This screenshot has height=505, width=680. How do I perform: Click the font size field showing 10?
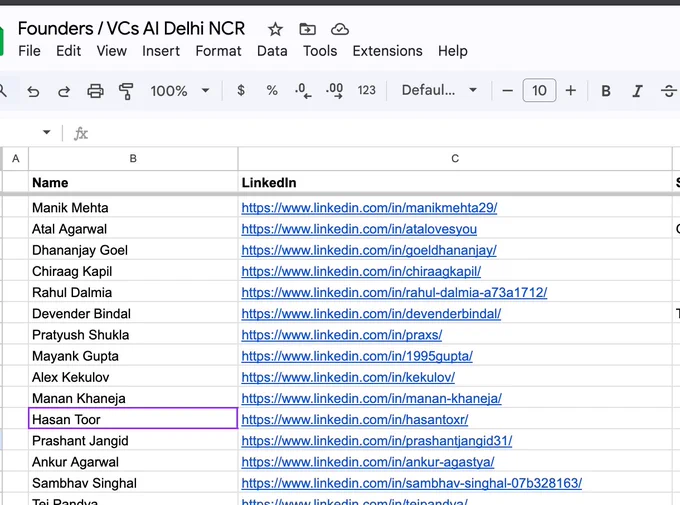coord(539,91)
